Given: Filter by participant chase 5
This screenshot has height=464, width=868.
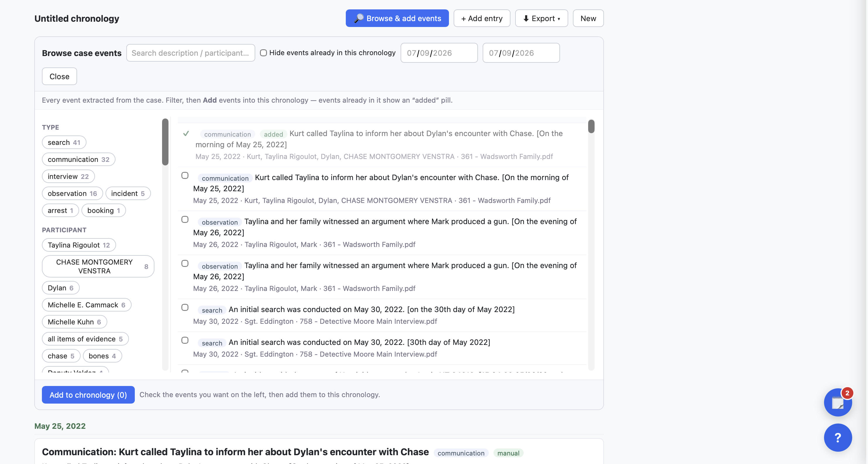Looking at the screenshot, I should click(61, 356).
